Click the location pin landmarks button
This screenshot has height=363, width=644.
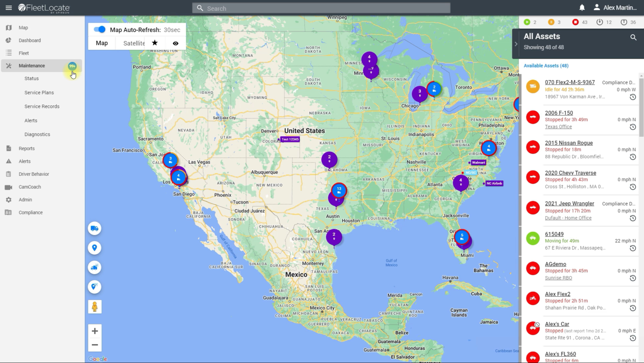(94, 248)
